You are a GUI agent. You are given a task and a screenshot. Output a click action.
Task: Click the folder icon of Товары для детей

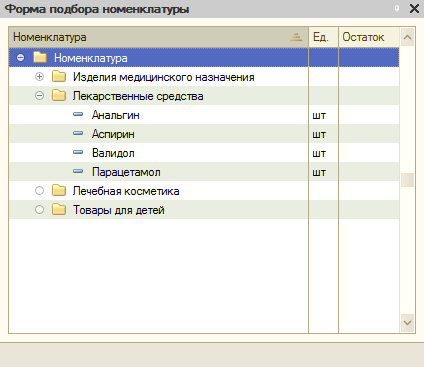click(59, 209)
